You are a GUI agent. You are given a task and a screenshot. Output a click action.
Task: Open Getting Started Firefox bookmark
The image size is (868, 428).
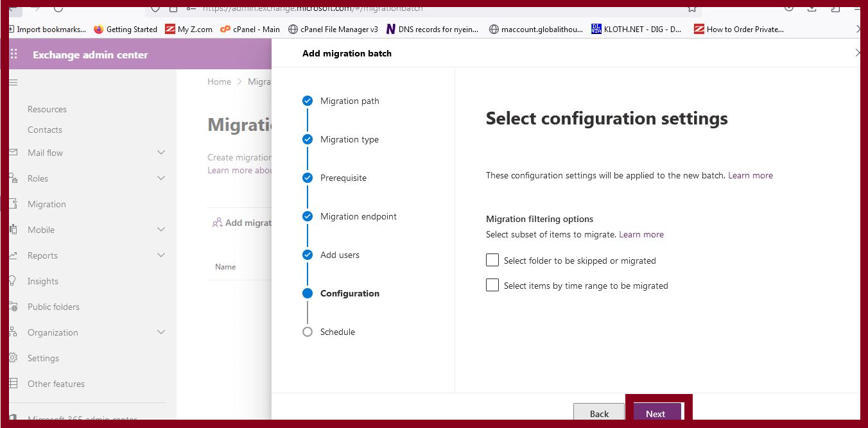click(x=125, y=29)
